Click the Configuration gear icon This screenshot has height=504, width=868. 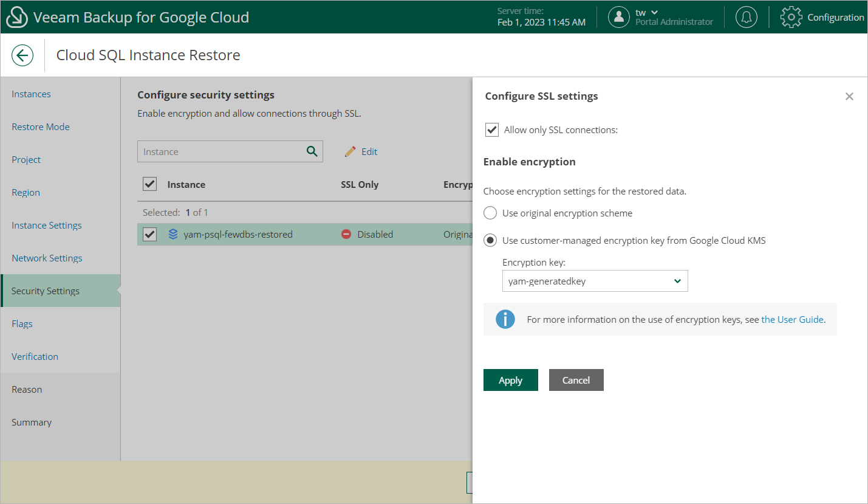[791, 17]
